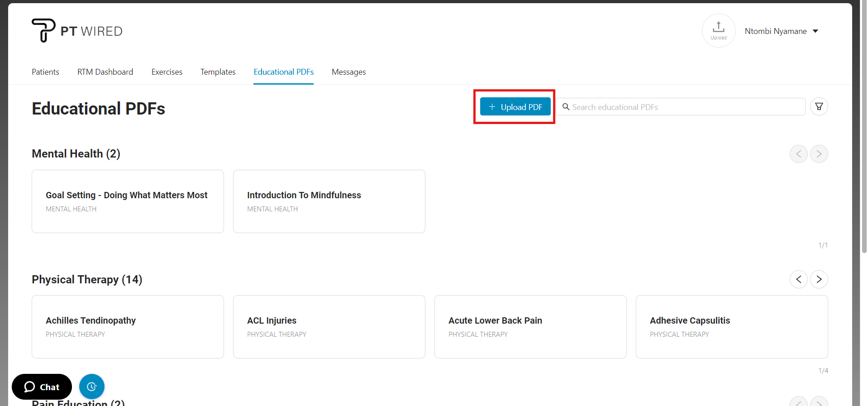Switch to the Patients tab
The image size is (868, 406).
coord(45,72)
